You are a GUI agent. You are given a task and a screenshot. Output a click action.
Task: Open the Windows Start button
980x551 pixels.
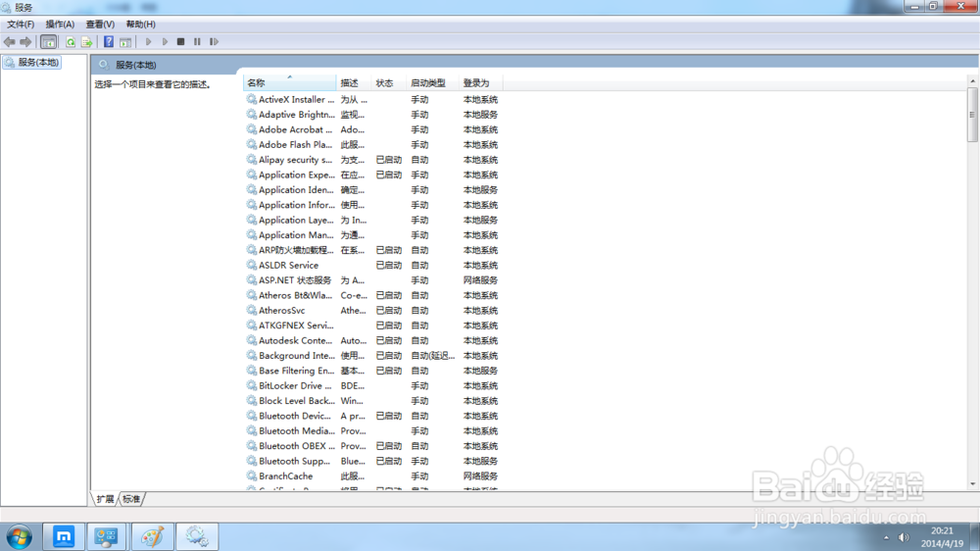pos(20,537)
